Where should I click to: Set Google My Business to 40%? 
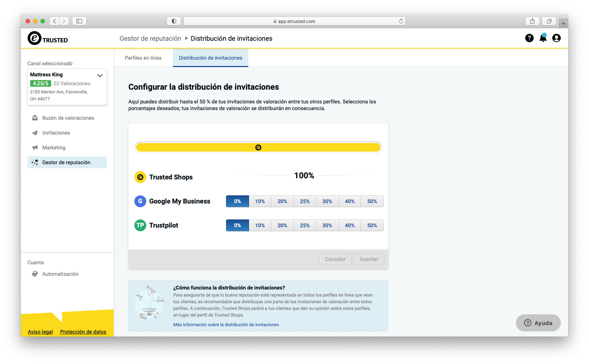tap(350, 201)
